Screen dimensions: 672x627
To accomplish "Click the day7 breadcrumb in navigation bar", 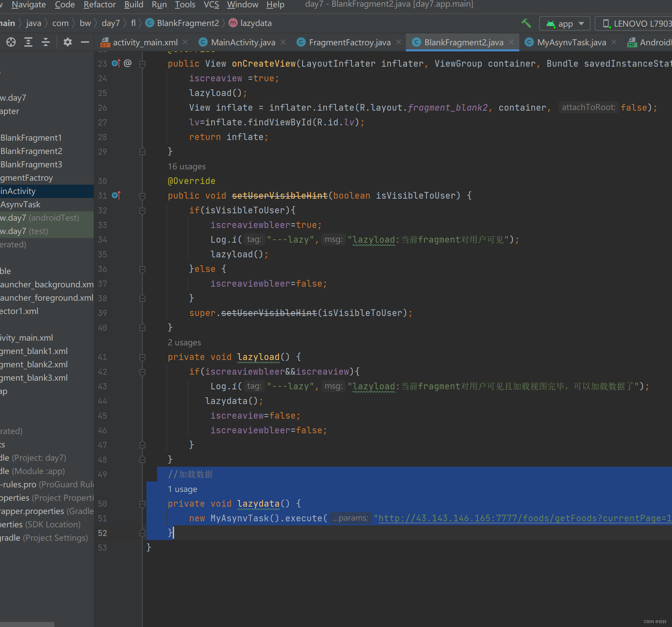I will click(x=110, y=23).
